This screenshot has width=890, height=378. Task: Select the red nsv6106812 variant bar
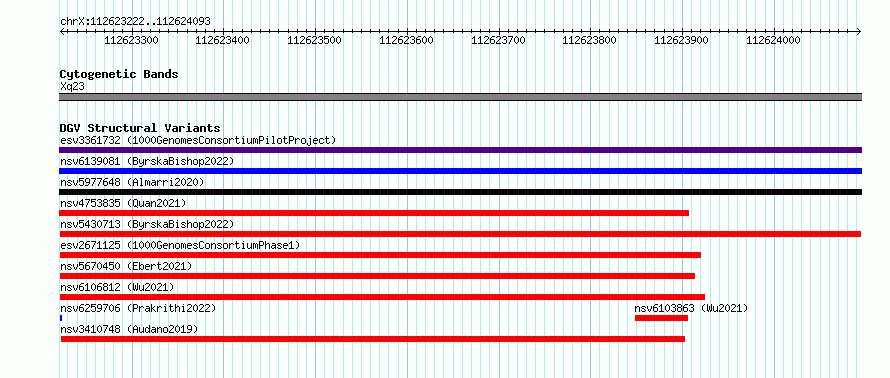pyautogui.click(x=382, y=297)
